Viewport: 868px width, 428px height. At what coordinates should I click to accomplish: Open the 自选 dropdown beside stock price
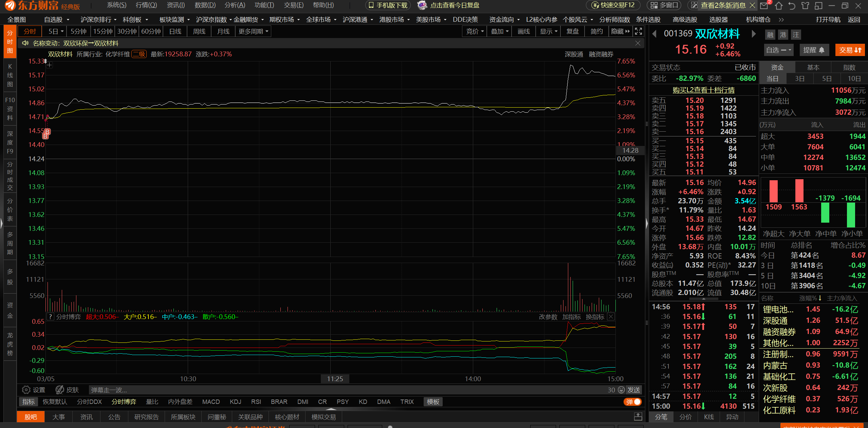point(778,50)
